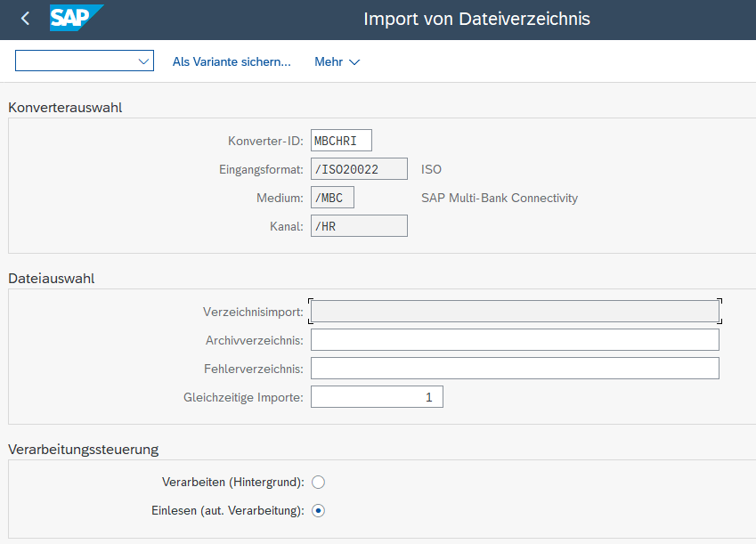Select the Gleichzeitige Importe number field
Image resolution: width=756 pixels, height=544 pixels.
click(x=377, y=397)
